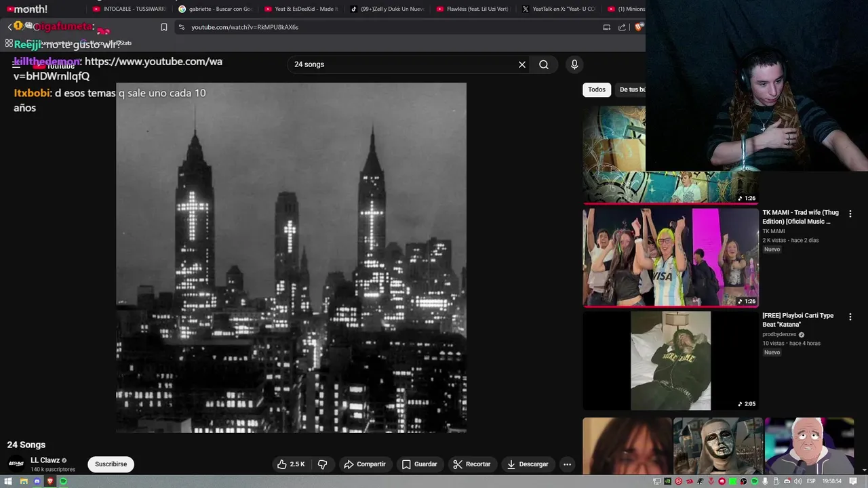
Task: Click the Guardar button
Action: pos(418,464)
